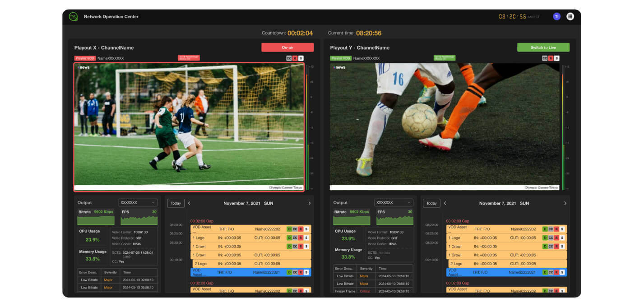Click the red R badge on the 1 Crawl row
This screenshot has height=307, width=644.
301,246
